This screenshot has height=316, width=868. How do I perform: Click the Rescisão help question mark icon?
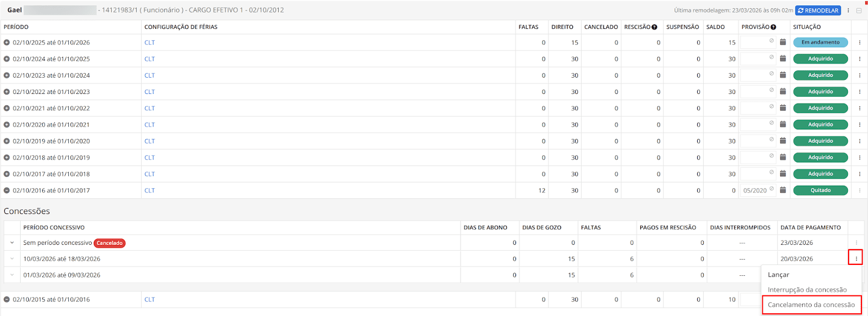654,27
